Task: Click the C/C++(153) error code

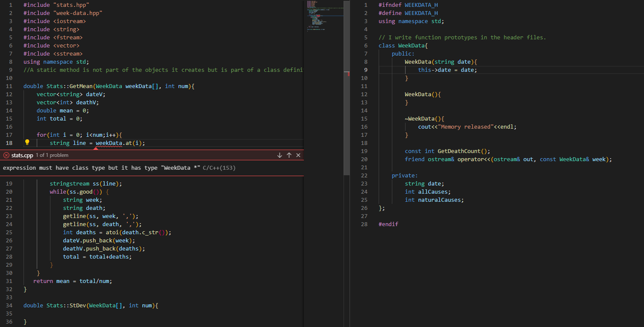Action: [x=219, y=168]
